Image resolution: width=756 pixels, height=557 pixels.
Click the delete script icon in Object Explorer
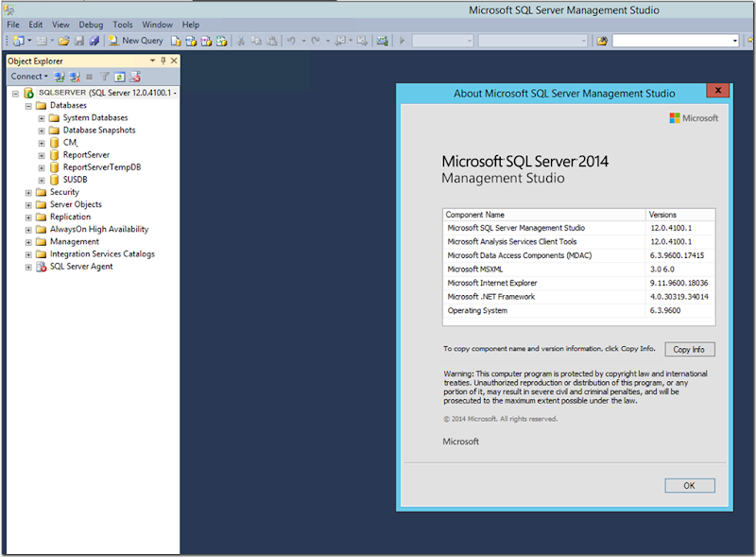click(135, 77)
